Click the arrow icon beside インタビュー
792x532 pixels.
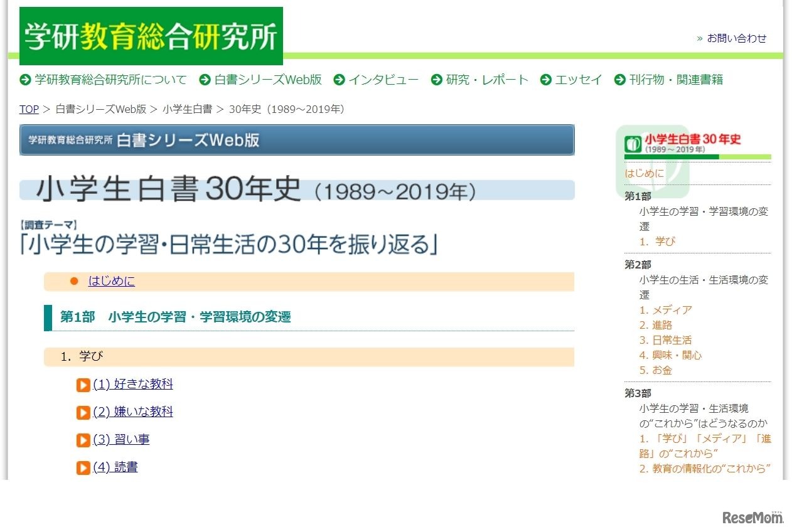click(x=339, y=80)
